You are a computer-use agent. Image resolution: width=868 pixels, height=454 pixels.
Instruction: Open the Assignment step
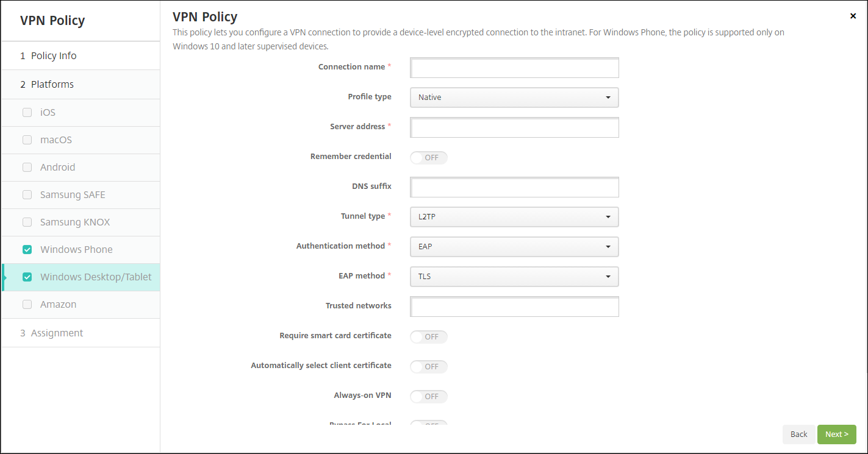coord(57,333)
